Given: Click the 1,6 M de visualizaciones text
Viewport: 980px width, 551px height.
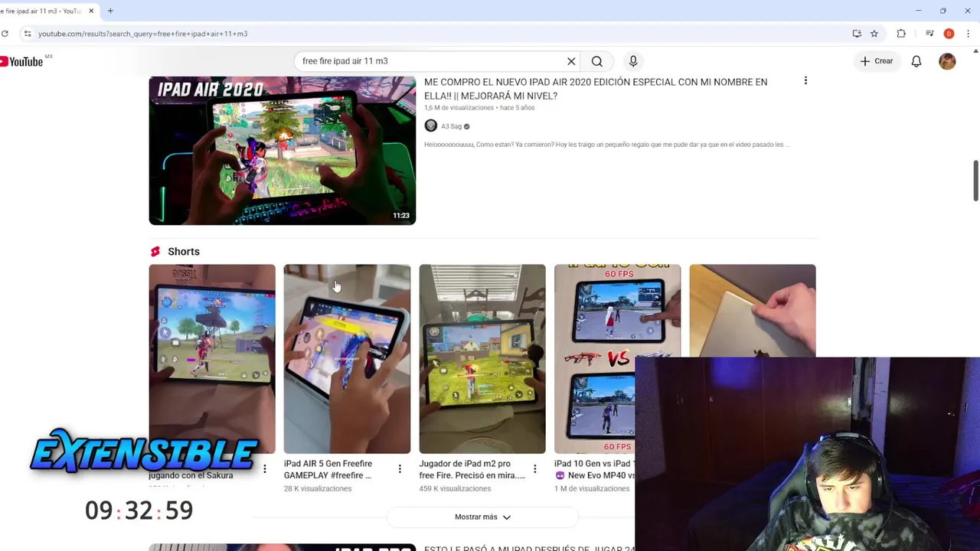Looking at the screenshot, I should [459, 108].
